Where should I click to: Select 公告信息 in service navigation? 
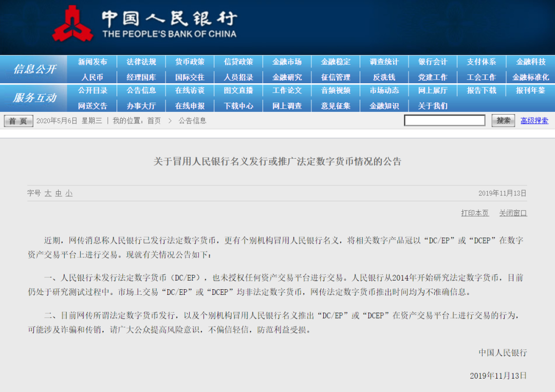tap(141, 90)
